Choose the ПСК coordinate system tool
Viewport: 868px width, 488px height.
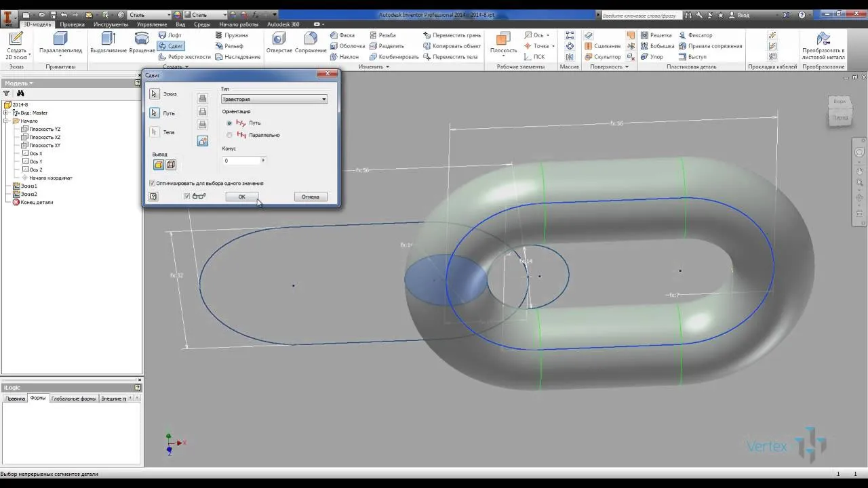pyautogui.click(x=534, y=57)
